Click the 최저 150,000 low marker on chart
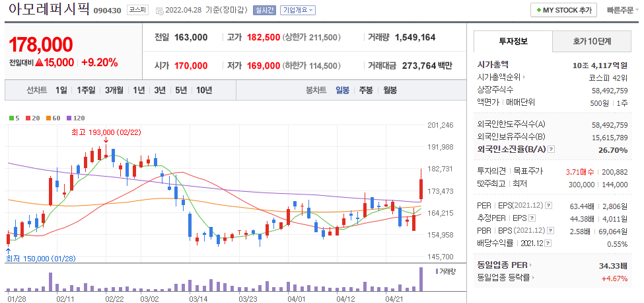This screenshot has width=644, height=303. [41, 259]
